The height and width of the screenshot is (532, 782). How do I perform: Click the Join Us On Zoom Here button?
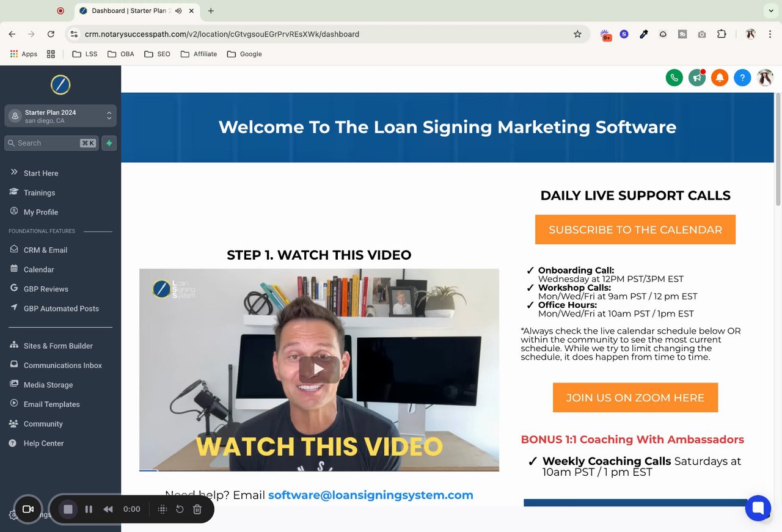click(635, 398)
